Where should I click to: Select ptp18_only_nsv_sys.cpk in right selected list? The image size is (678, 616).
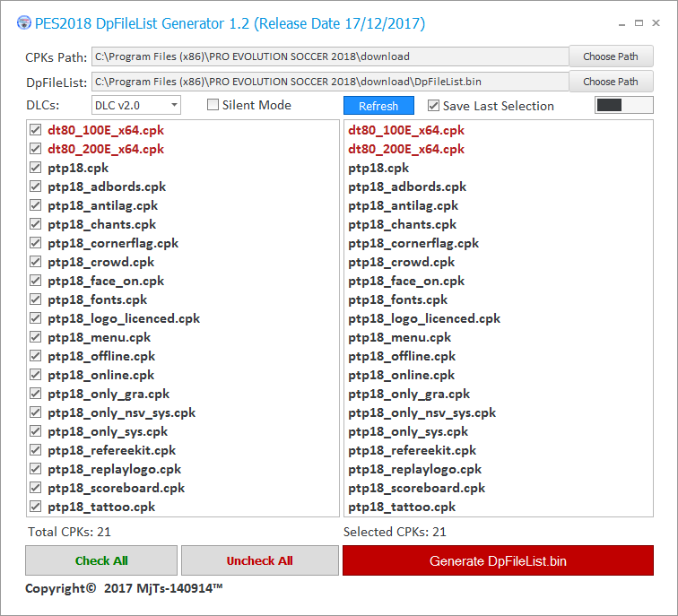coord(422,412)
